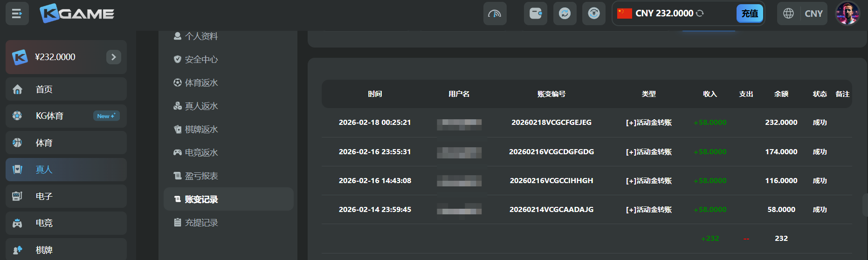
Task: Open 充提记录 deposit withdrawal records
Action: 201,222
